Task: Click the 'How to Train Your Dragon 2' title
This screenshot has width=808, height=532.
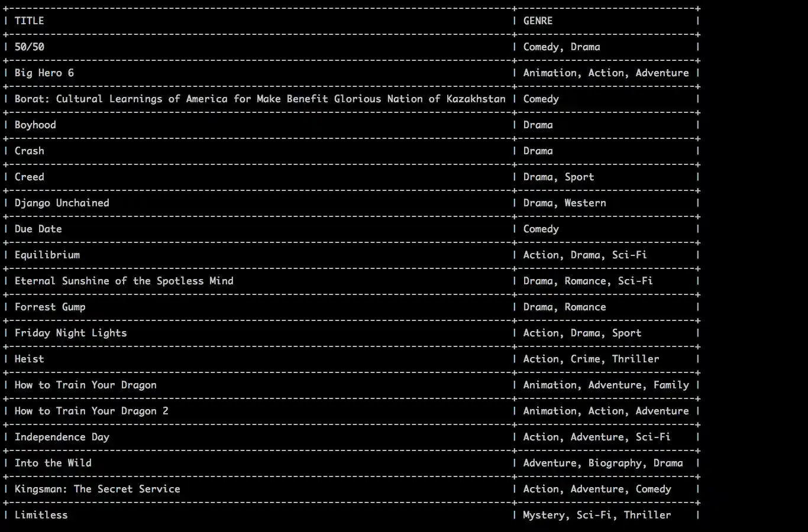Action: [91, 411]
